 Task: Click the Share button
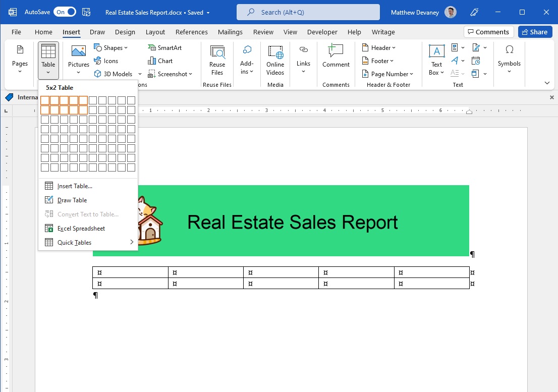click(x=535, y=32)
